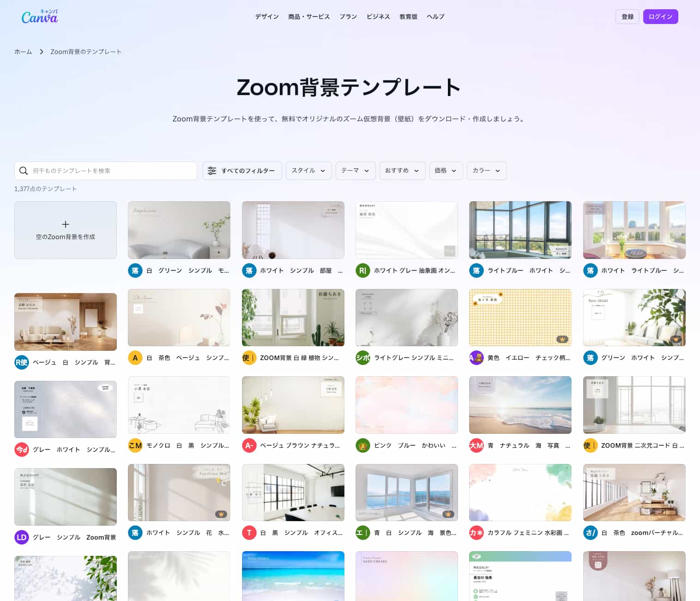Click the 1,377点のテンプレート count text
Screen dimensions: 700x601
pyautogui.click(x=46, y=189)
